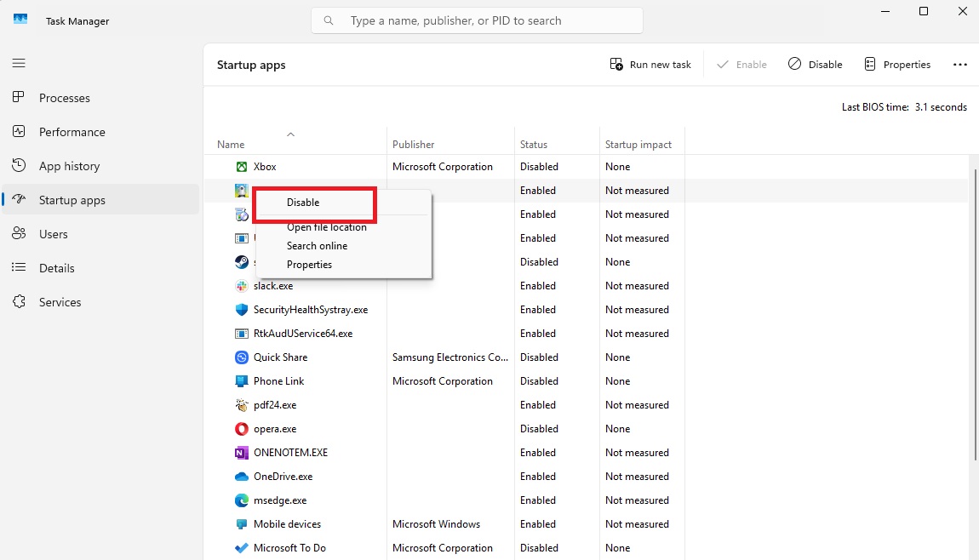The height and width of the screenshot is (560, 979).
Task: Click the Steam icon in the list
Action: [242, 262]
